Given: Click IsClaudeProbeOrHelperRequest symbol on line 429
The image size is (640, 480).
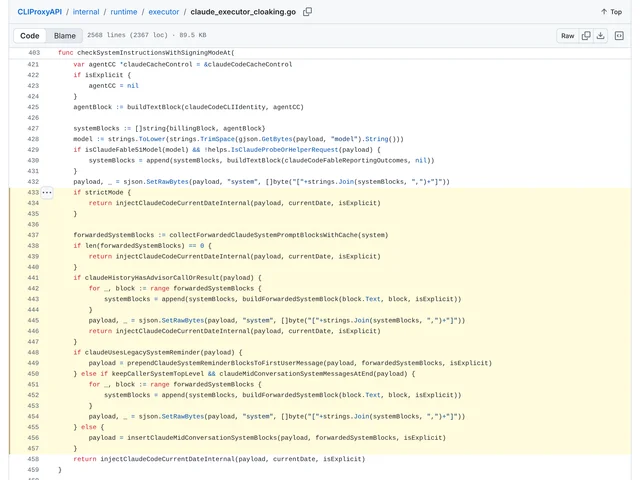Looking at the screenshot, I should pyautogui.click(x=284, y=150).
